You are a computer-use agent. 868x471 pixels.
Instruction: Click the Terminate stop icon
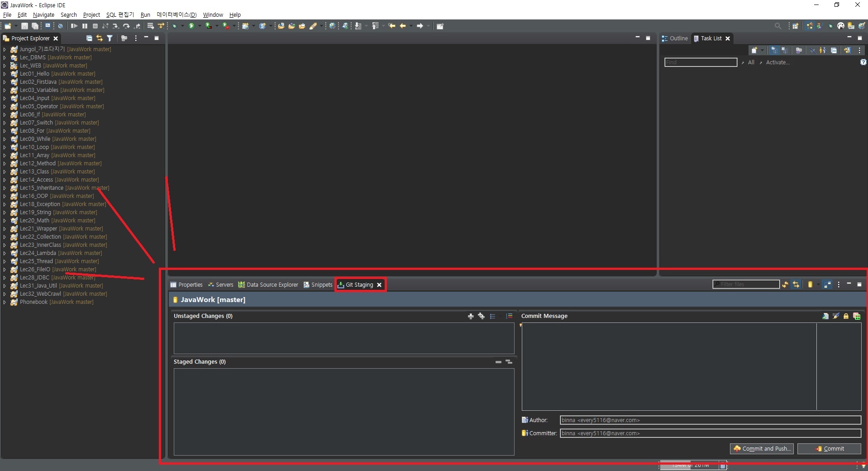click(x=95, y=26)
